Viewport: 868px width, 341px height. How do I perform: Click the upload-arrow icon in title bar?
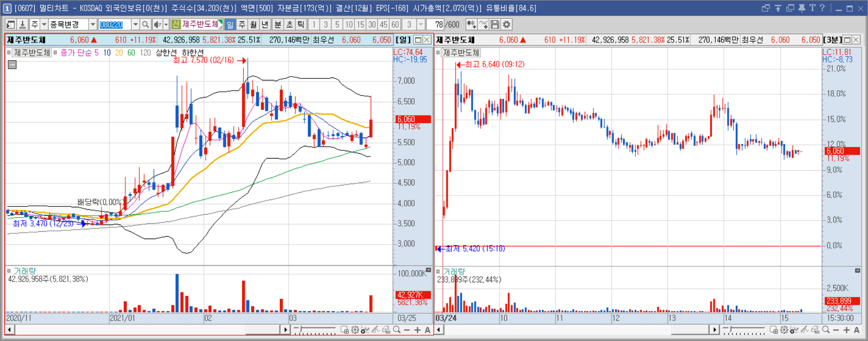tap(778, 8)
